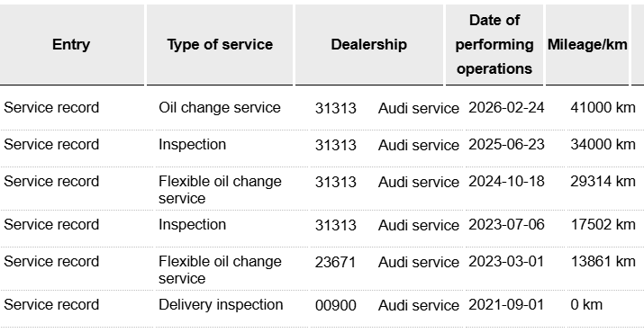644x333 pixels.
Task: Click the 41000 km mileage cell
Action: coord(603,108)
